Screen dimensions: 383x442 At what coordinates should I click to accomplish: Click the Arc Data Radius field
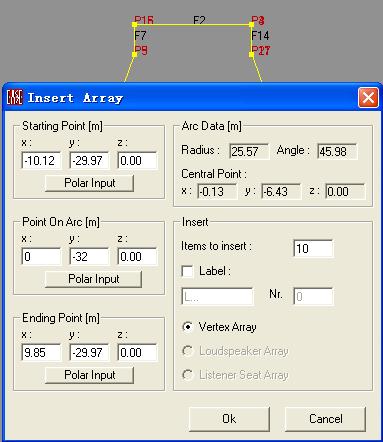pyautogui.click(x=249, y=152)
